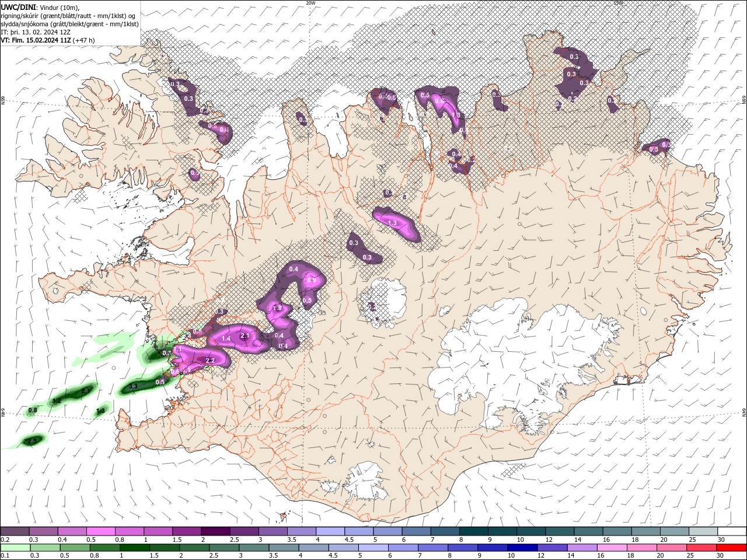
Task: Click the 2.2 snowfall value label
Action: point(211,361)
